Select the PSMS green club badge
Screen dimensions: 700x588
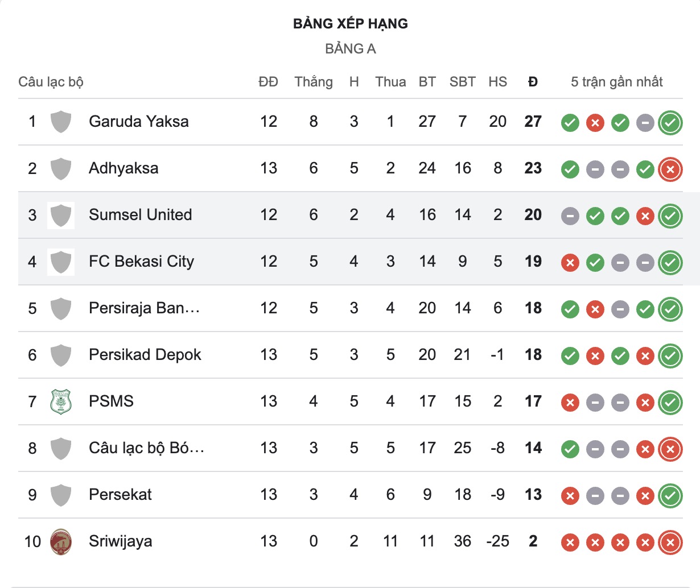[61, 401]
